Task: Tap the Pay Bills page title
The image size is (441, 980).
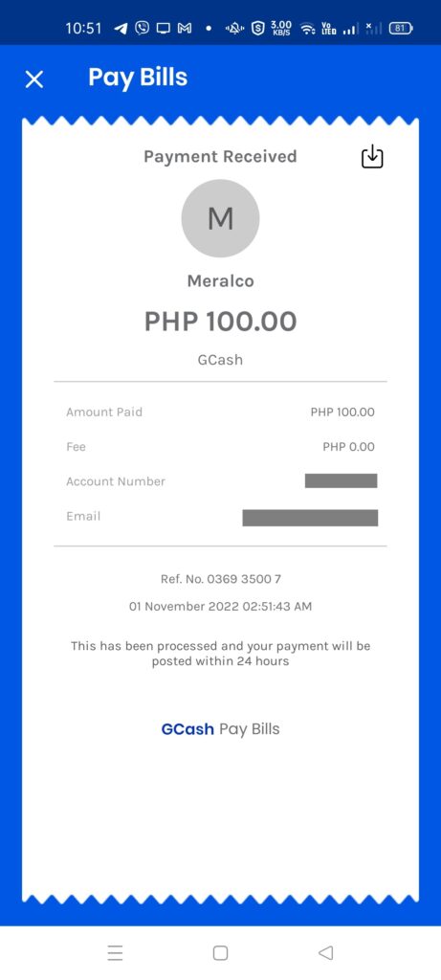Action: point(138,78)
